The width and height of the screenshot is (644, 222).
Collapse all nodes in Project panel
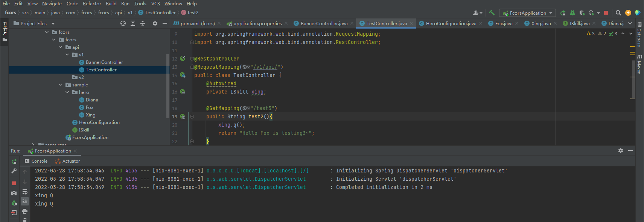point(143,23)
